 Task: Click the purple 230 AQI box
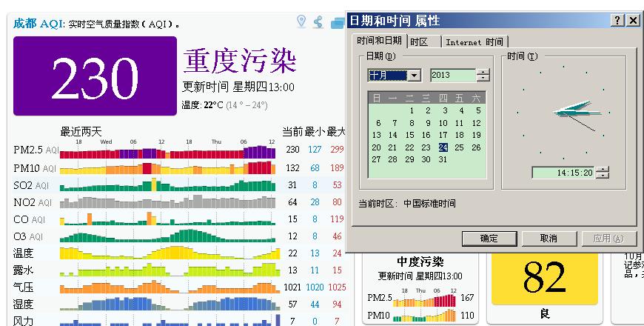point(95,76)
